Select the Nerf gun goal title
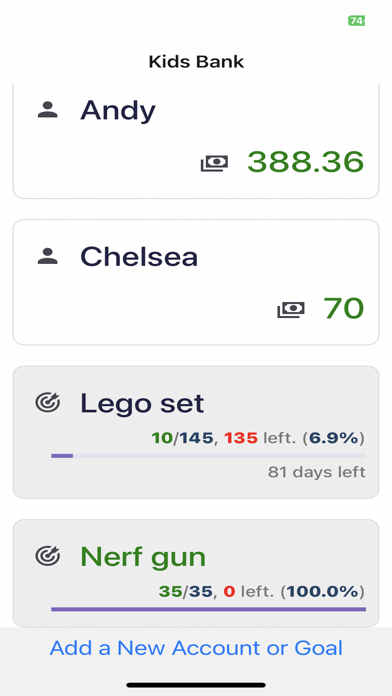The width and height of the screenshot is (392, 696). point(143,556)
